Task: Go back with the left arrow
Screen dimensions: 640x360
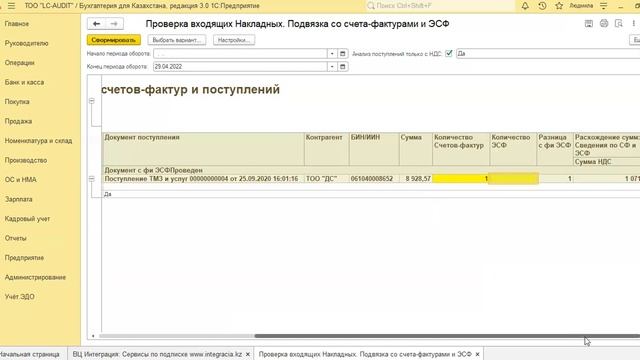Action: click(x=96, y=24)
